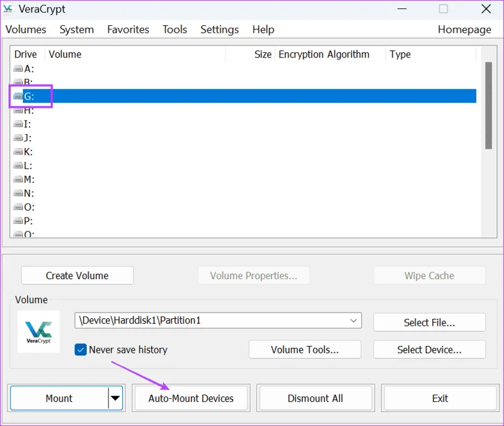Sort by Volume column header

[x=135, y=54]
